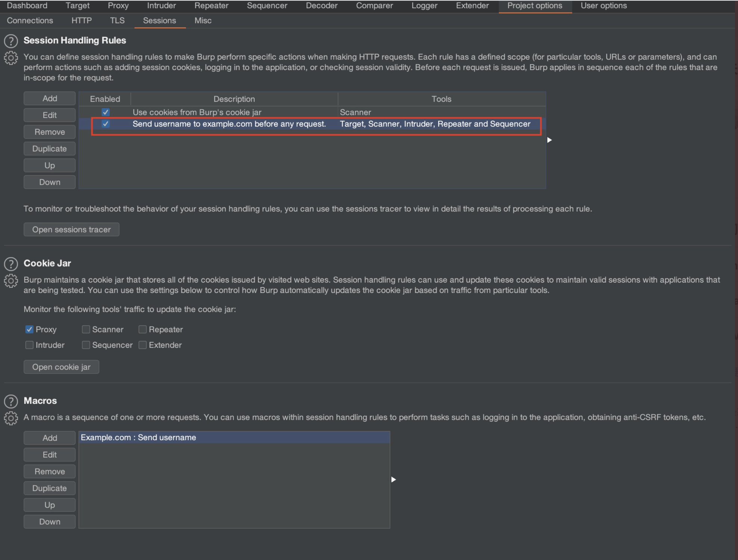Viewport: 738px width, 560px height.
Task: Open the Connections sub-tab
Action: (30, 21)
